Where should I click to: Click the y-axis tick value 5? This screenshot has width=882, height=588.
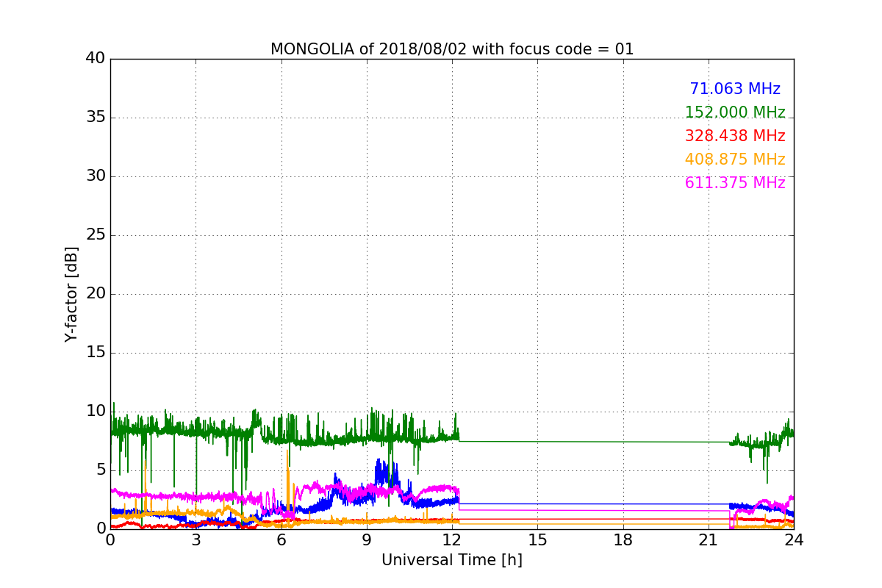pyautogui.click(x=100, y=470)
